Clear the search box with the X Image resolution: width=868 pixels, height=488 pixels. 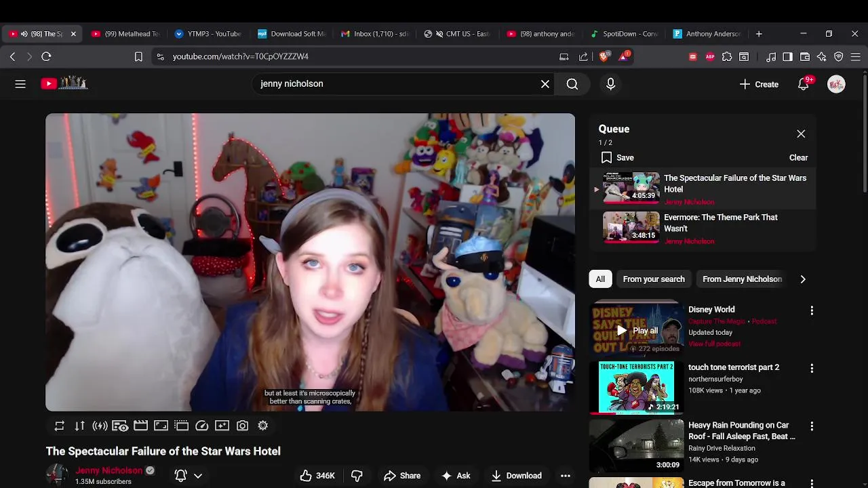click(545, 84)
